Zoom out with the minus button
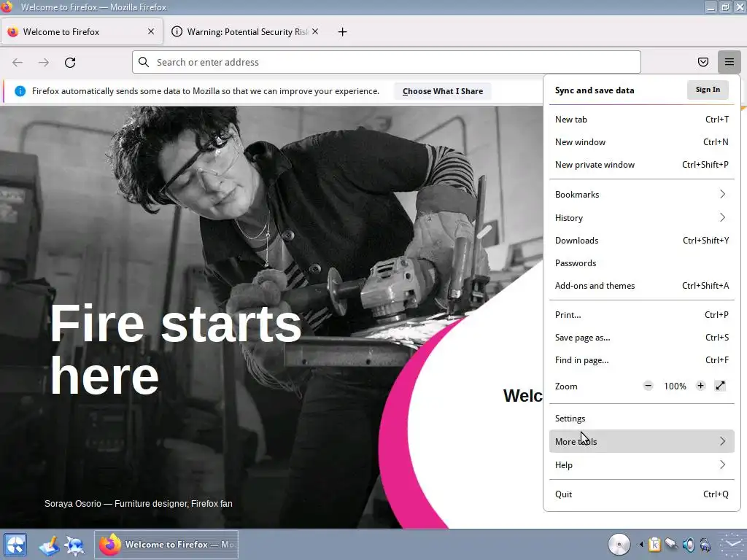 pos(648,386)
